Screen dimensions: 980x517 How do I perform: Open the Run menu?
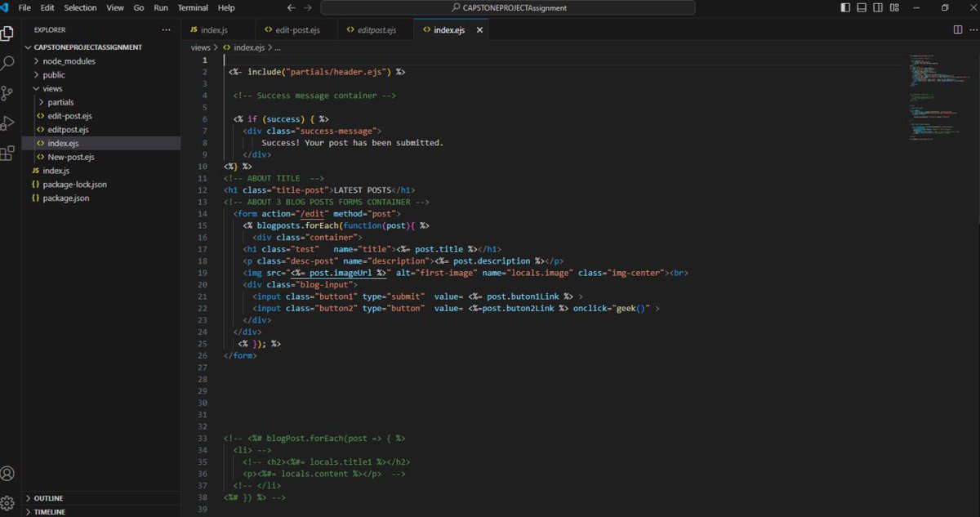pyautogui.click(x=161, y=7)
